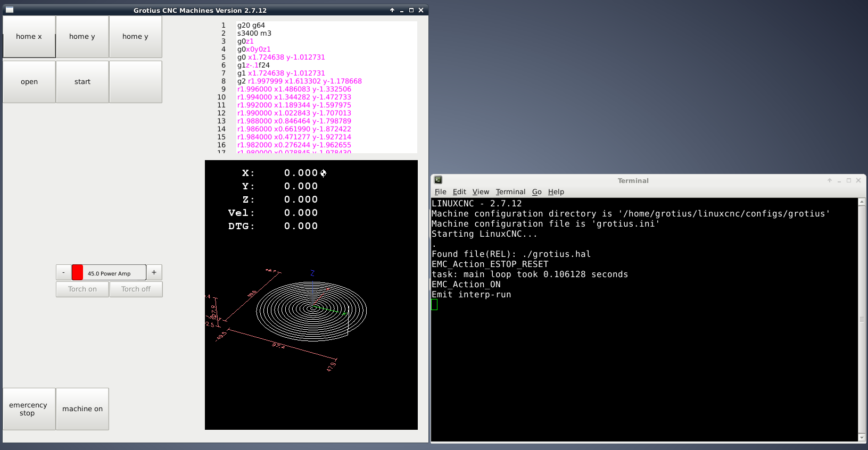The height and width of the screenshot is (450, 868).
Task: Turn the torch on
Action: [82, 289]
